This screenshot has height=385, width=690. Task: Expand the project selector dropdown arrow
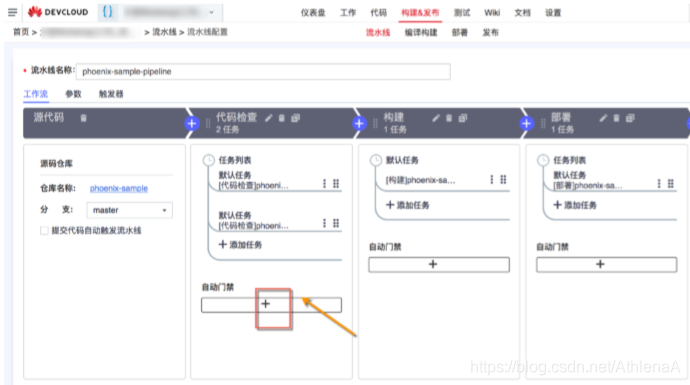coord(212,12)
